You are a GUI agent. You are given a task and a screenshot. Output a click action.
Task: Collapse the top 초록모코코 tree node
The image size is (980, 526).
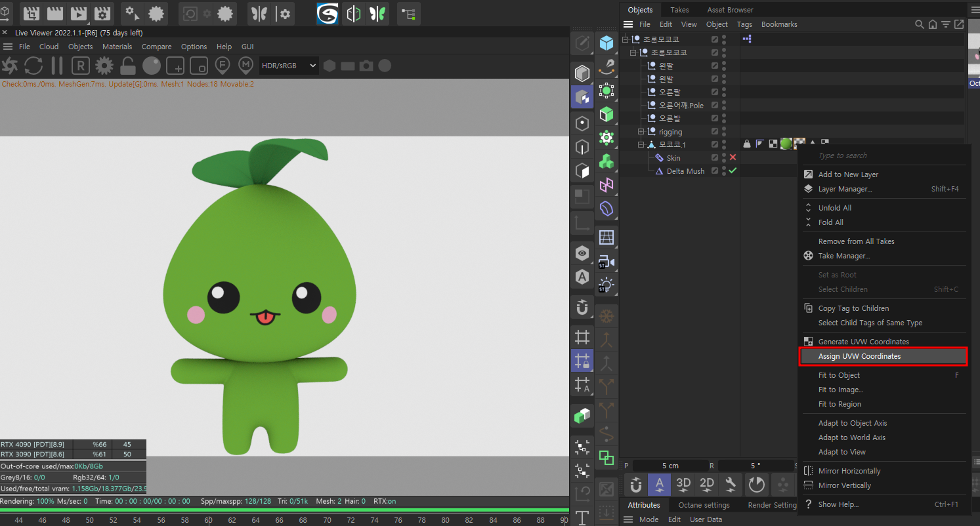tap(626, 39)
